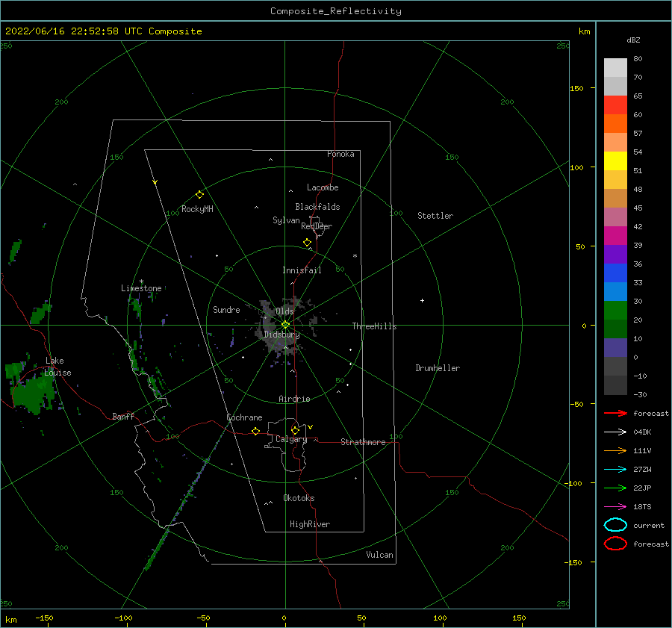This screenshot has width=672, height=628.
Task: Click the Blackfalds city label
Action: (317, 207)
